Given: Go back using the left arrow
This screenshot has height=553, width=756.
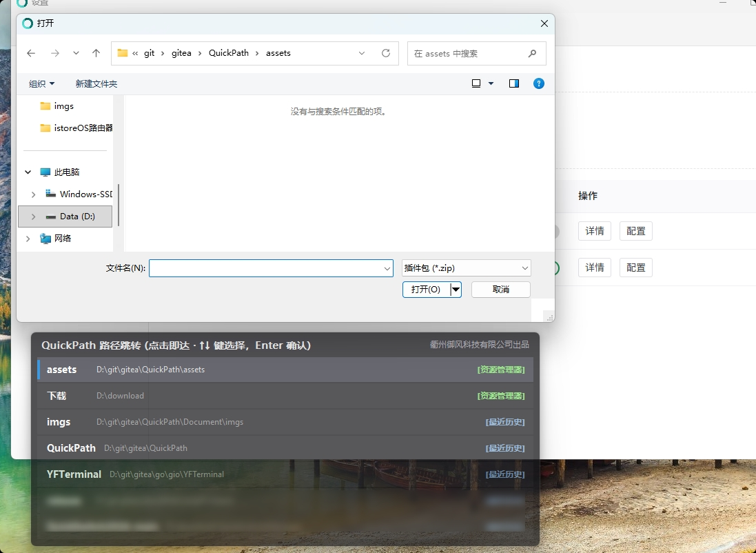Looking at the screenshot, I should pyautogui.click(x=31, y=53).
